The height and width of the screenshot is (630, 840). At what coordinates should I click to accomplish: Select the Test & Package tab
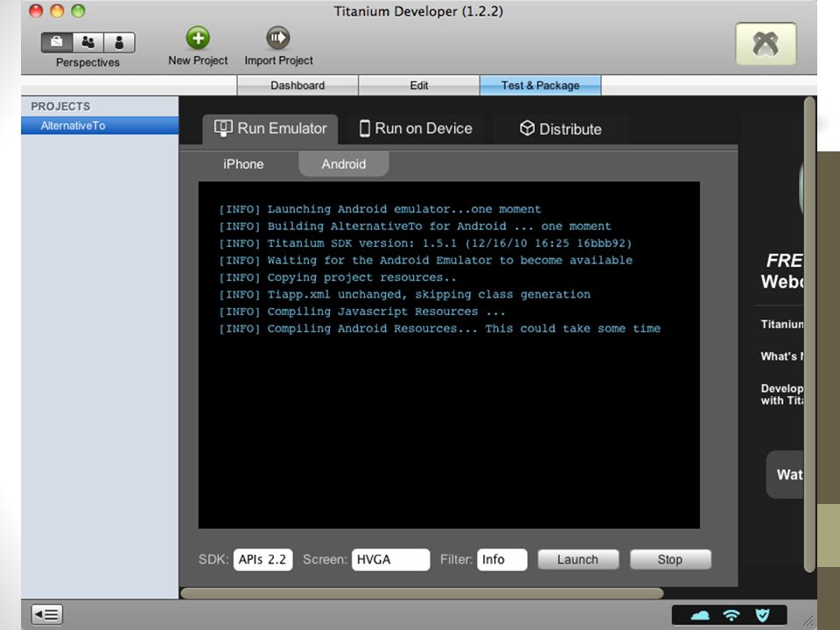tap(541, 85)
